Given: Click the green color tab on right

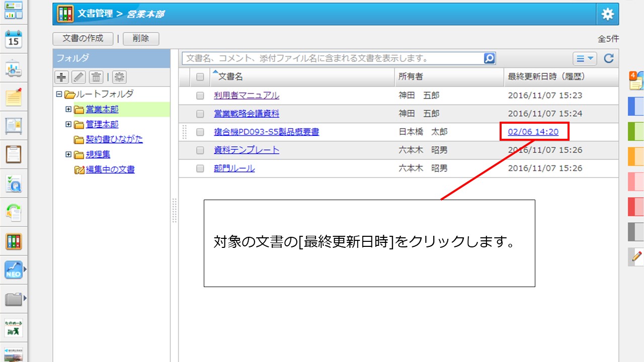Looking at the screenshot, I should (636, 131).
